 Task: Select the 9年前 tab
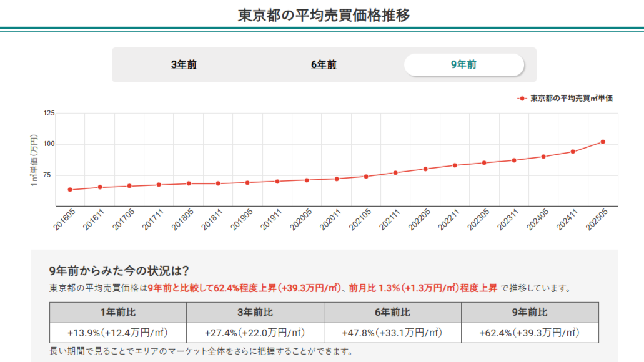pos(463,64)
